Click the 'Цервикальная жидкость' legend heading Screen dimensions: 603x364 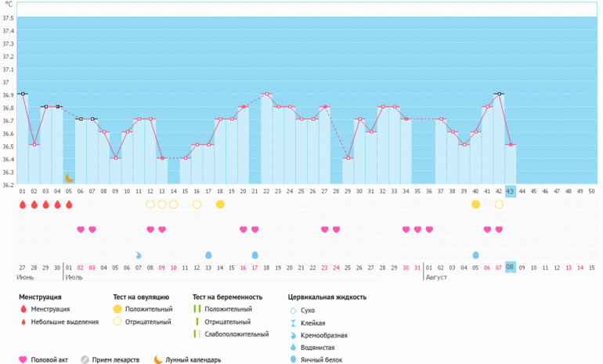pos(327,297)
